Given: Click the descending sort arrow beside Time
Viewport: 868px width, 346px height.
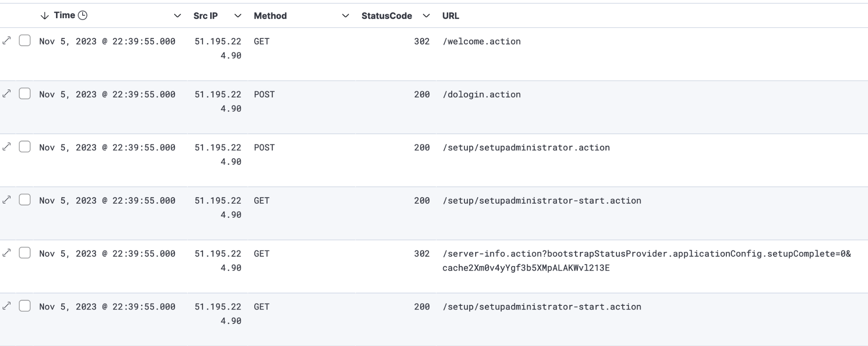Looking at the screenshot, I should click(45, 16).
